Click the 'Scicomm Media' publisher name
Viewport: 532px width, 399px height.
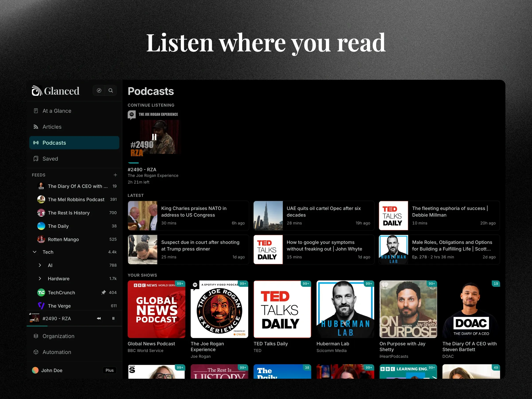[331, 350]
